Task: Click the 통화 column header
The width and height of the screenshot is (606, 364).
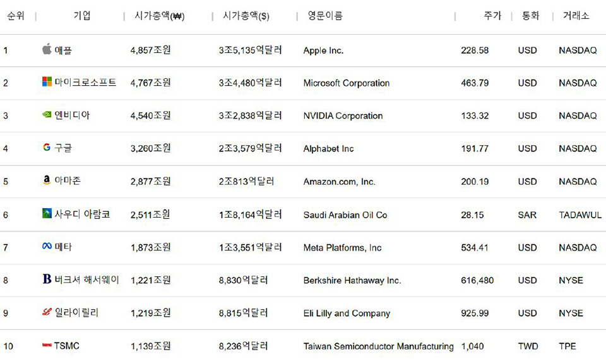Action: click(x=530, y=16)
